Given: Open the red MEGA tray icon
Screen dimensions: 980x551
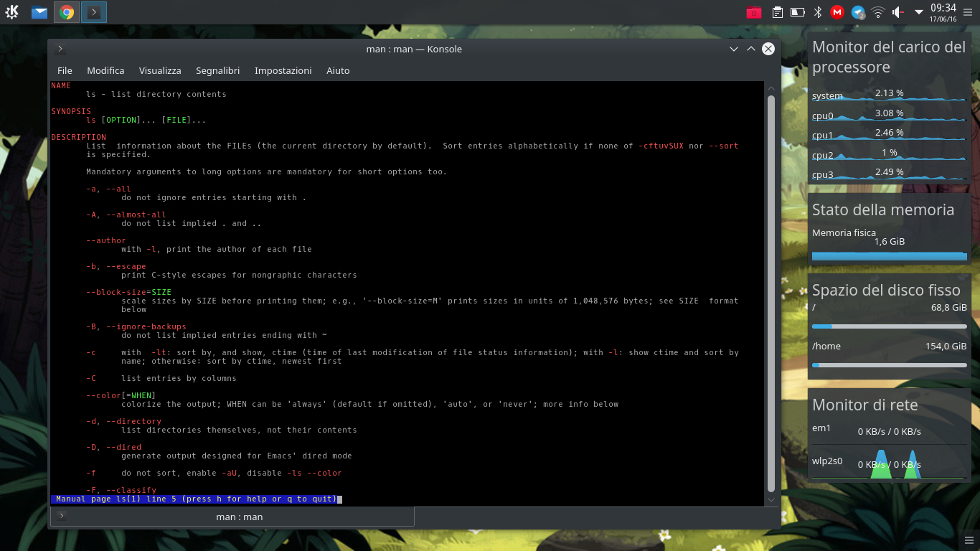Looking at the screenshot, I should coord(837,12).
